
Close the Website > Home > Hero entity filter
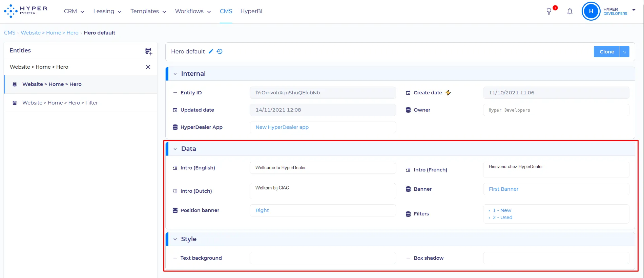pos(148,67)
